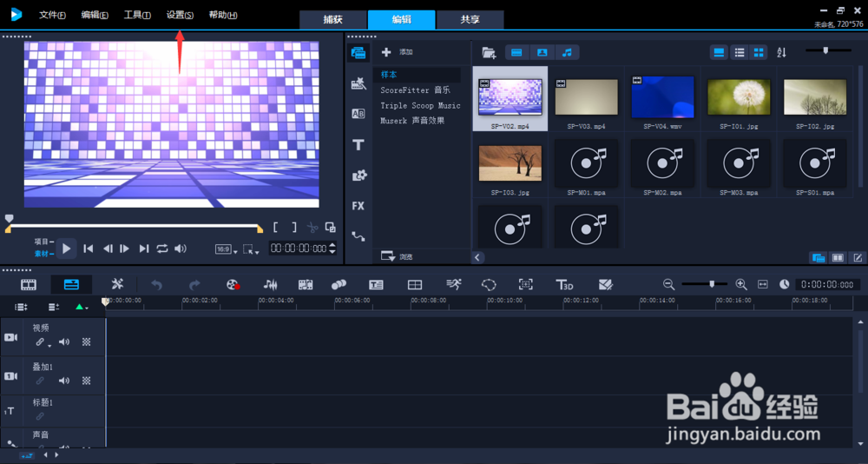Image resolution: width=868 pixels, height=464 pixels.
Task: Fit project in timeline window icon
Action: (x=763, y=284)
